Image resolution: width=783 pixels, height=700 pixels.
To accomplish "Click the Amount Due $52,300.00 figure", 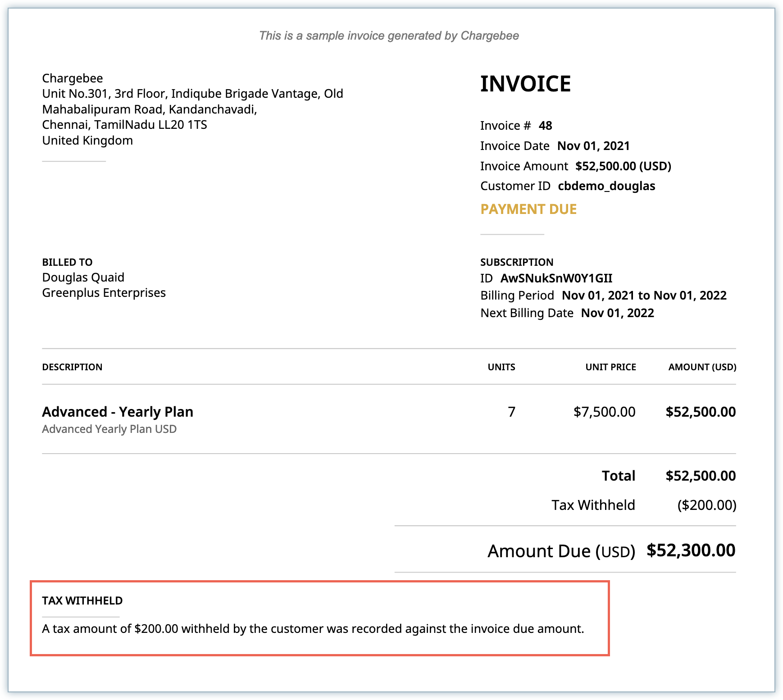I will point(691,550).
